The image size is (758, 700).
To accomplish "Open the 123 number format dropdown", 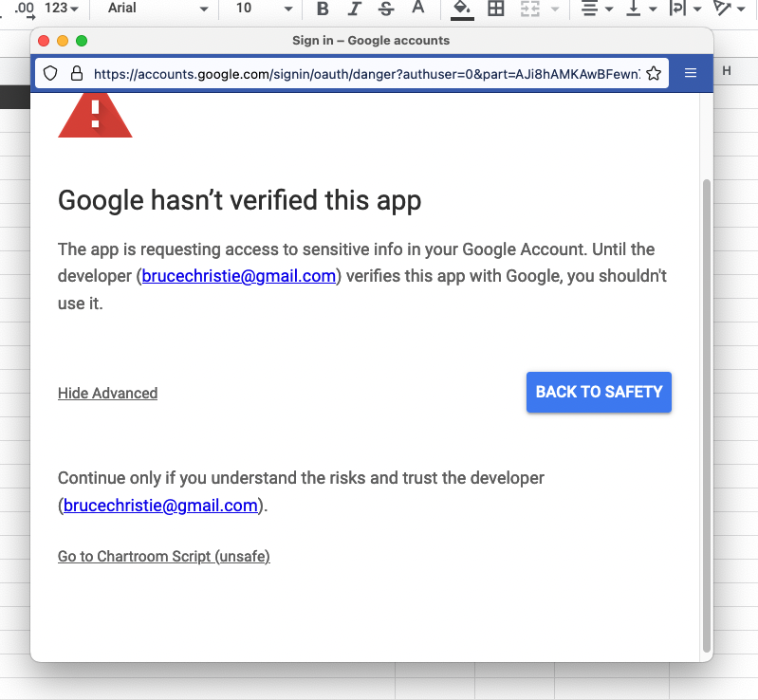I will (x=62, y=9).
